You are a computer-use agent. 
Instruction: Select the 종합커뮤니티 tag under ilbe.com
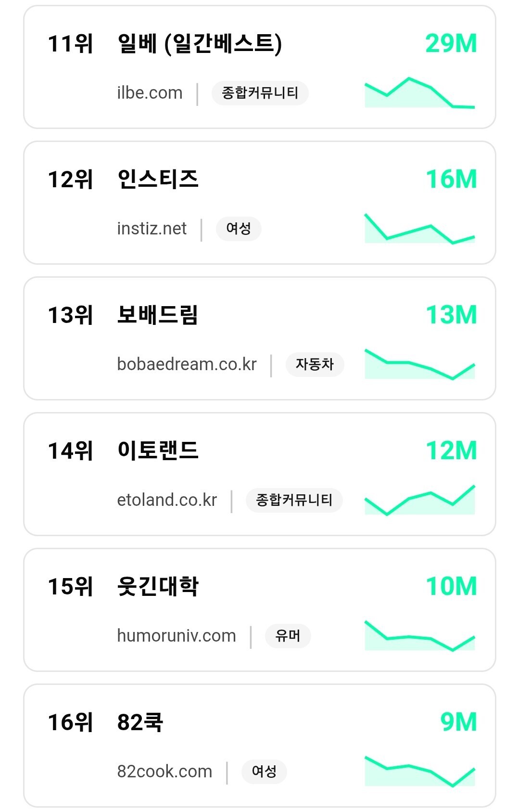point(260,93)
